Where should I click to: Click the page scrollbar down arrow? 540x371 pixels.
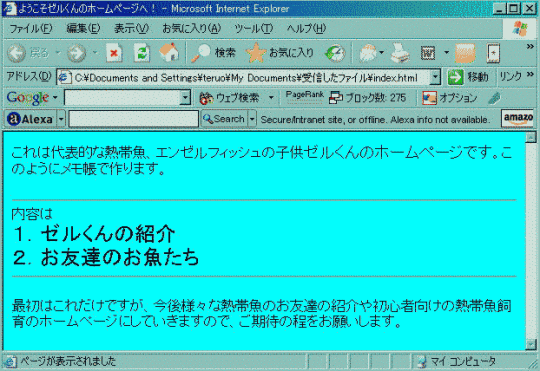tap(531, 344)
